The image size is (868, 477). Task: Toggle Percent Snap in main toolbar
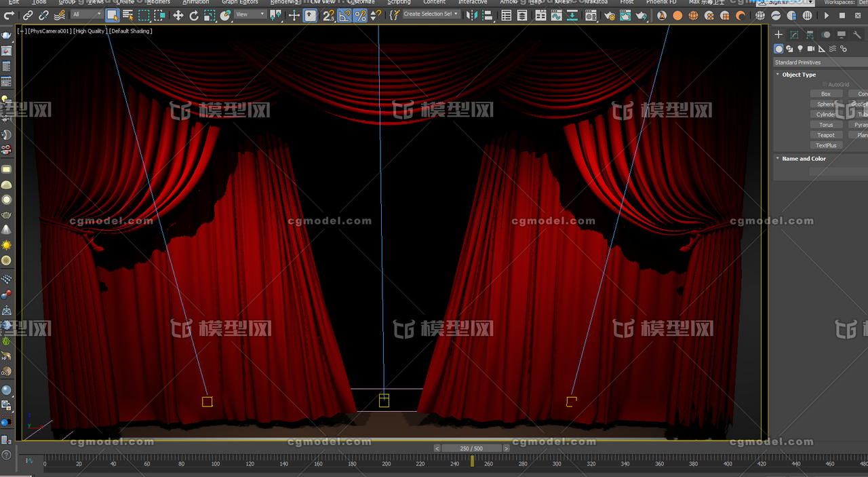click(x=360, y=15)
